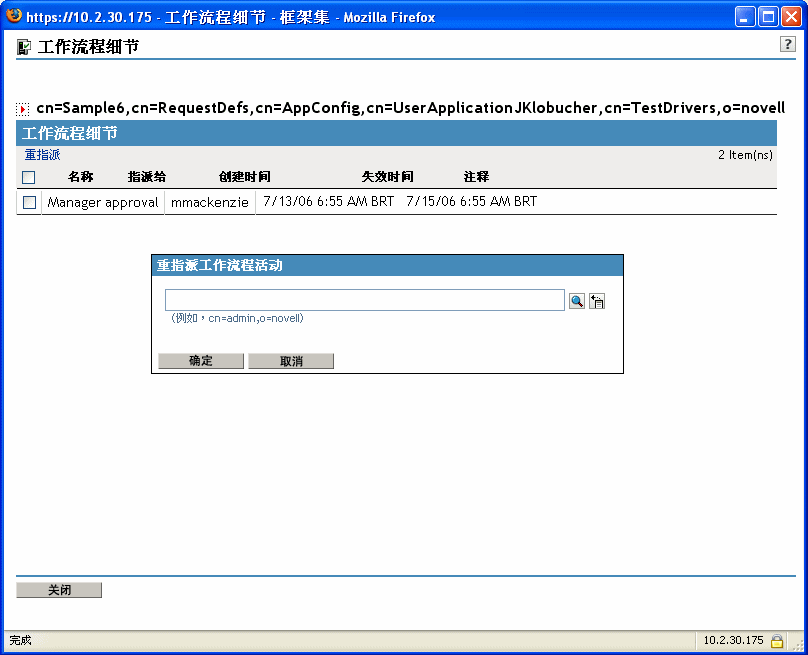The width and height of the screenshot is (808, 655).
Task: Select the Manager approval workflow row
Action: point(102,201)
